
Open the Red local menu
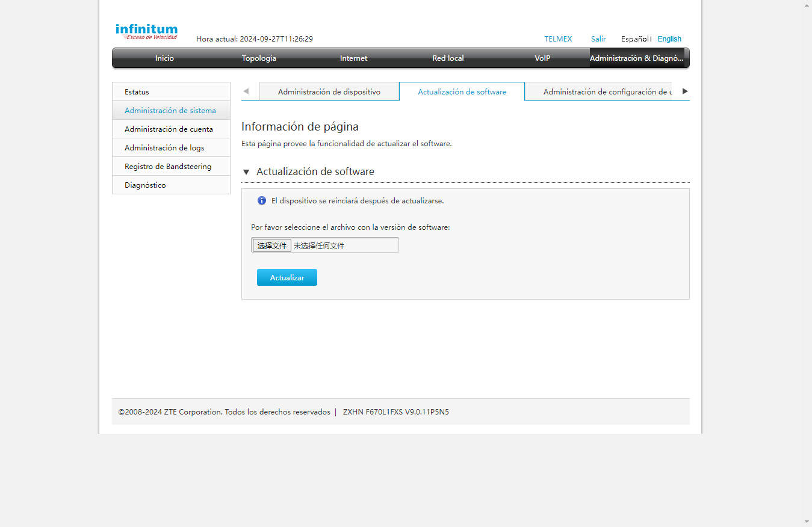(448, 58)
